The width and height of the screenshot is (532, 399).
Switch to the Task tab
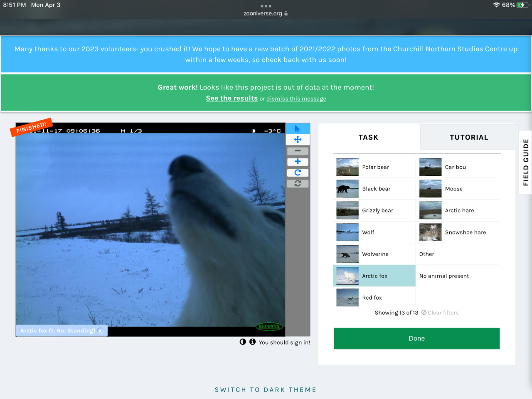(x=369, y=137)
